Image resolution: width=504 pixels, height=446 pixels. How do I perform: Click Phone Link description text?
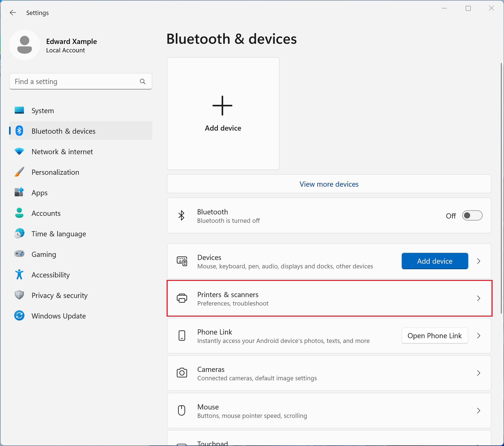(283, 341)
